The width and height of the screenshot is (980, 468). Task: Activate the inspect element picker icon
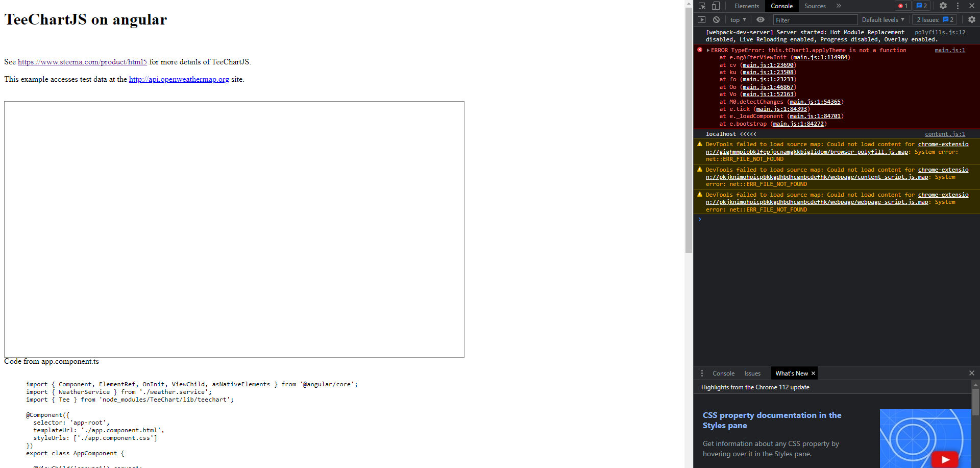click(702, 6)
